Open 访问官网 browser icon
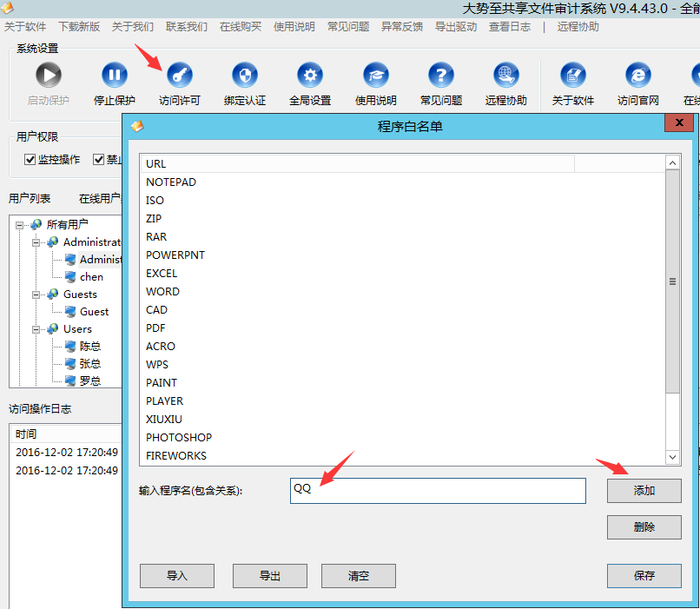The height and width of the screenshot is (609, 700). coord(638,76)
